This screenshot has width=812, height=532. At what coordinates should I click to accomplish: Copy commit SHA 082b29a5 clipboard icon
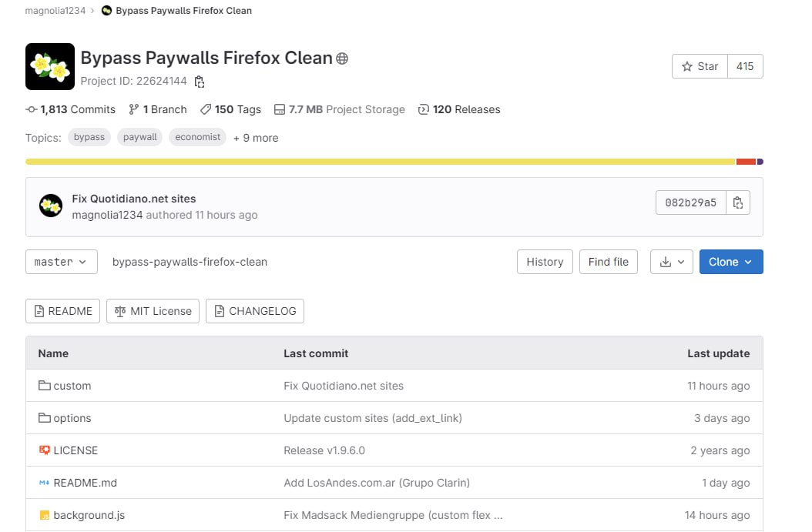738,202
